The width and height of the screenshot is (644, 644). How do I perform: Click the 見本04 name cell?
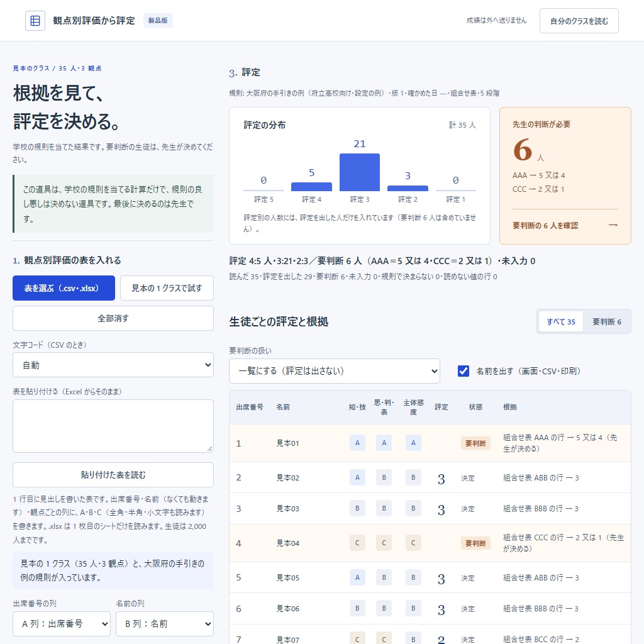coord(287,543)
